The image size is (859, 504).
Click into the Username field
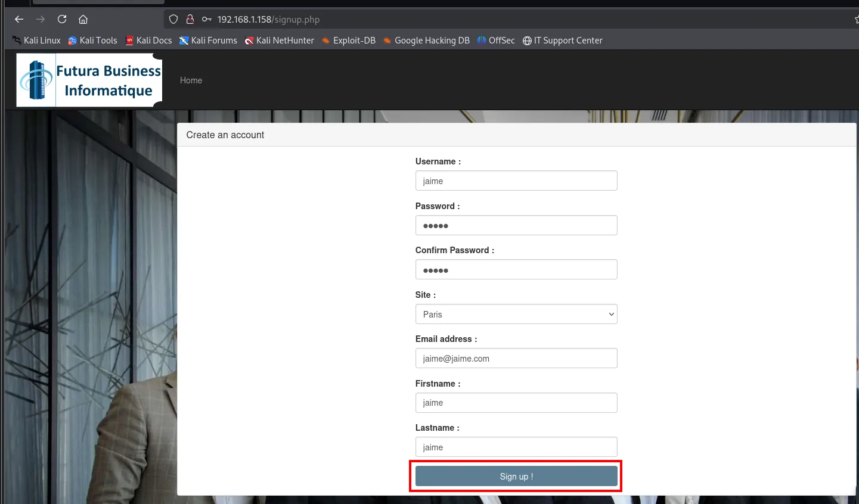(x=516, y=181)
